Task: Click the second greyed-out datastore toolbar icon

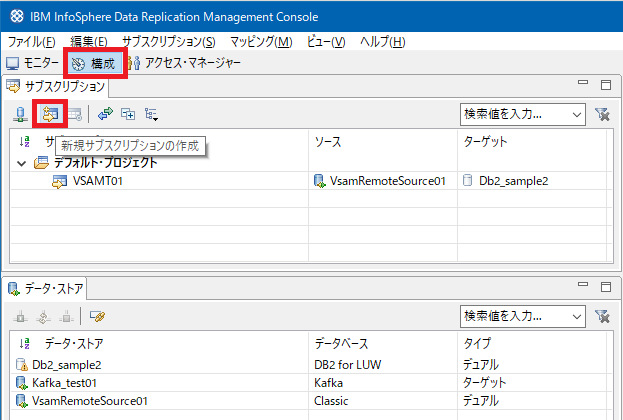Action: point(43,317)
